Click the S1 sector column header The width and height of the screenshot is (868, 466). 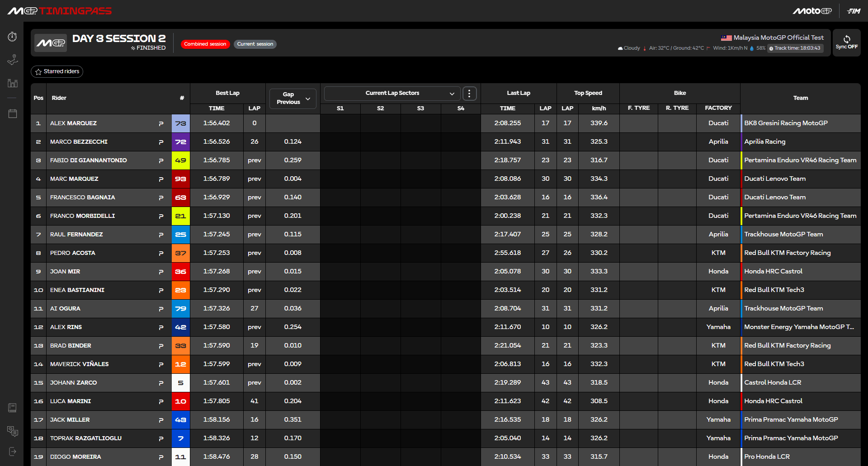[x=340, y=108]
